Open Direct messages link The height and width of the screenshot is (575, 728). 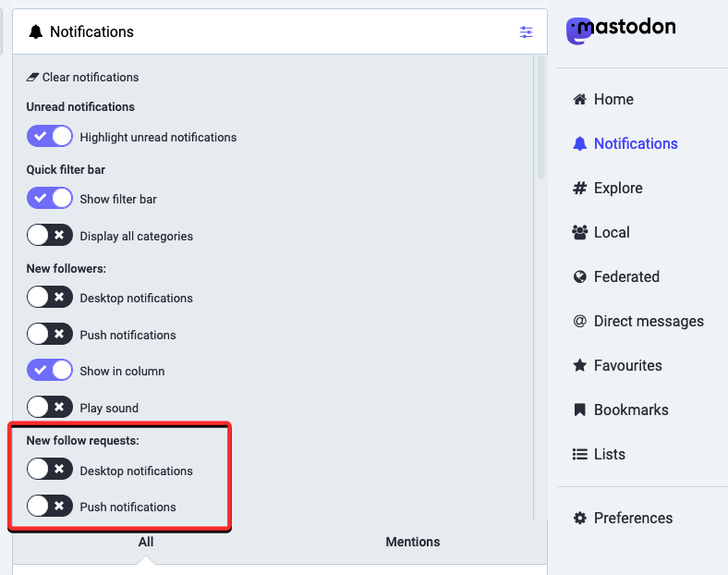[x=648, y=321]
